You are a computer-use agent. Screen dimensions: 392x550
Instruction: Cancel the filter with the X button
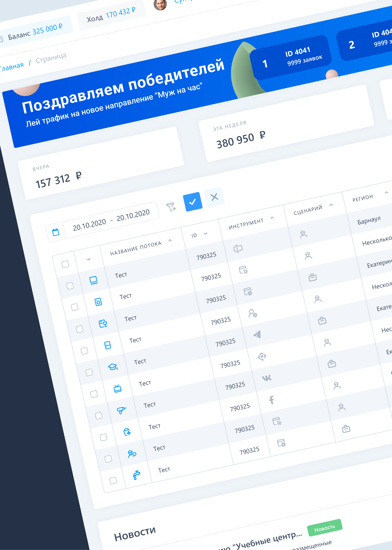tap(214, 197)
